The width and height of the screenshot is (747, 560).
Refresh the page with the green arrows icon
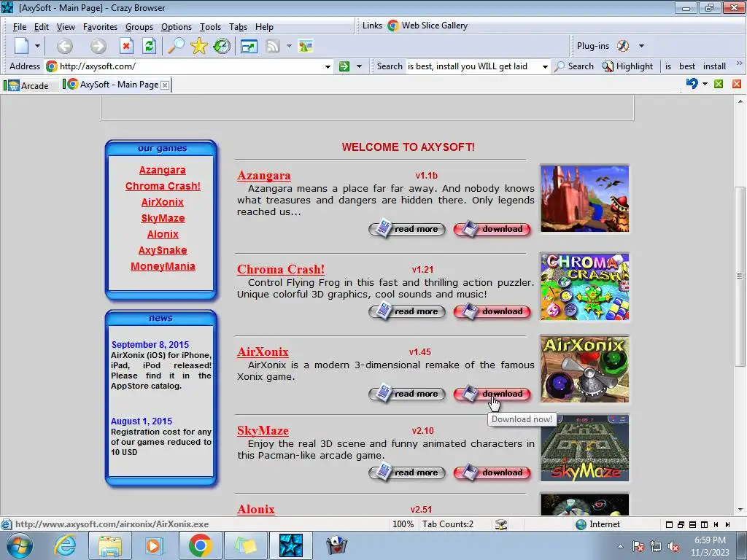click(x=149, y=46)
